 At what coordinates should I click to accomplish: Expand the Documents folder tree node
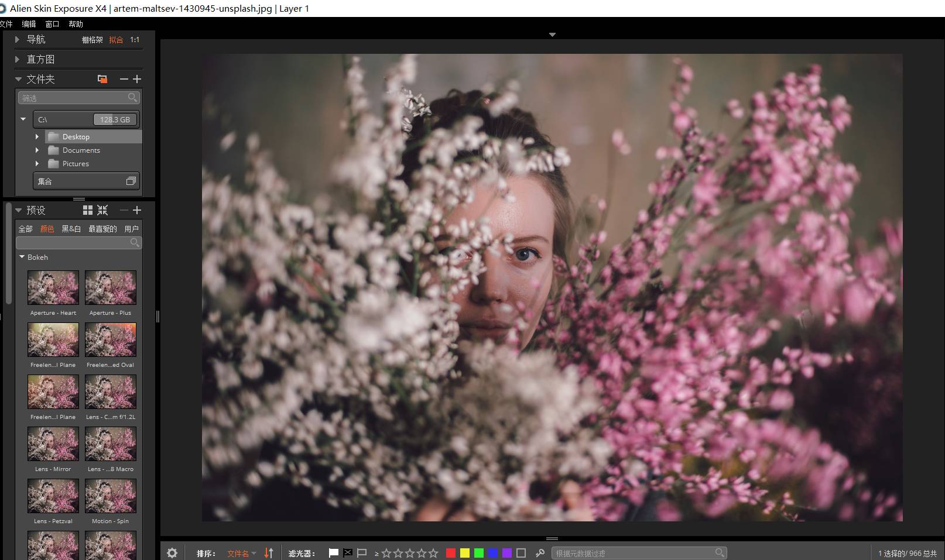37,150
